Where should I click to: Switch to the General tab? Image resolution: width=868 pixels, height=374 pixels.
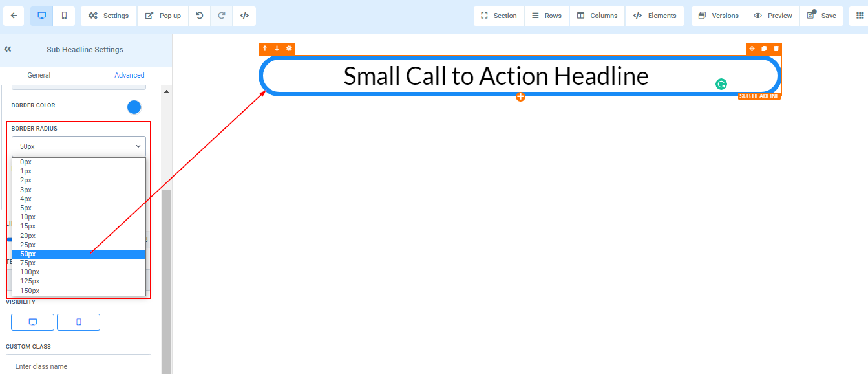tap(39, 75)
